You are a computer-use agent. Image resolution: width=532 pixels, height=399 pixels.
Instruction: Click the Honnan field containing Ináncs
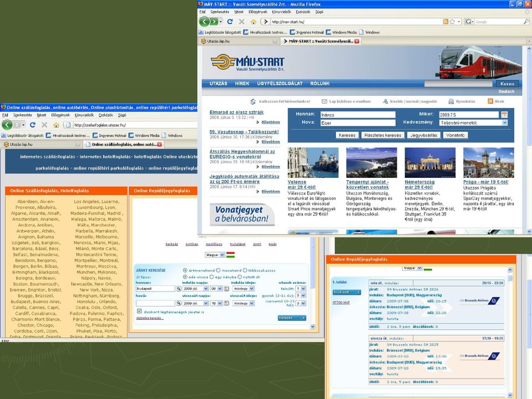click(358, 115)
